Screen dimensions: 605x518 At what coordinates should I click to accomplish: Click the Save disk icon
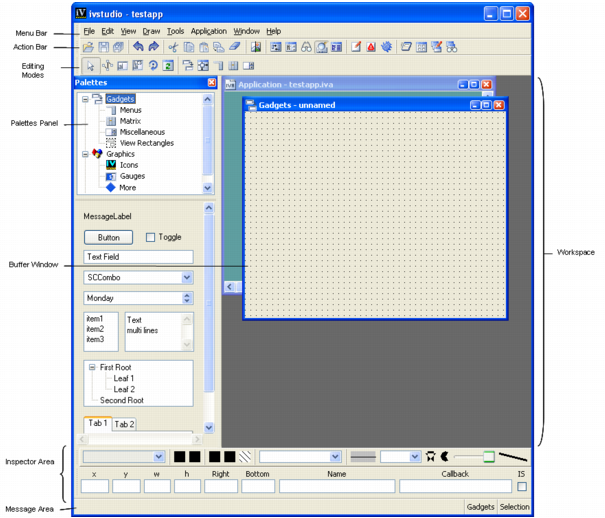click(104, 47)
